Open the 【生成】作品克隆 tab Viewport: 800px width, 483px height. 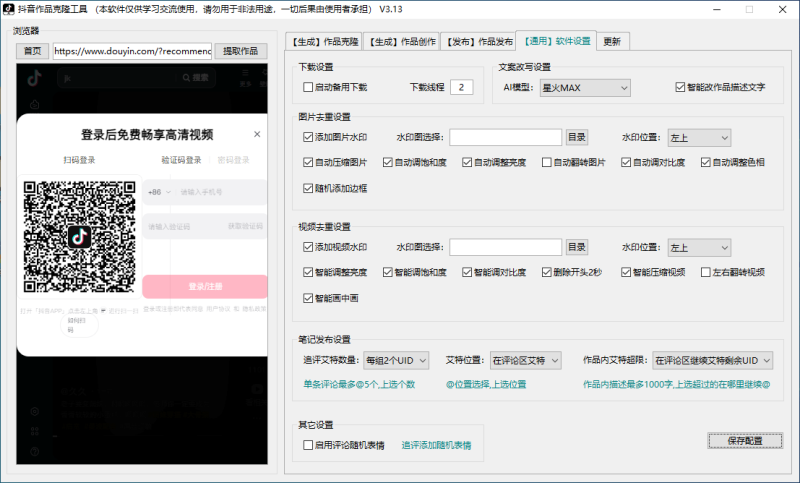click(x=324, y=42)
